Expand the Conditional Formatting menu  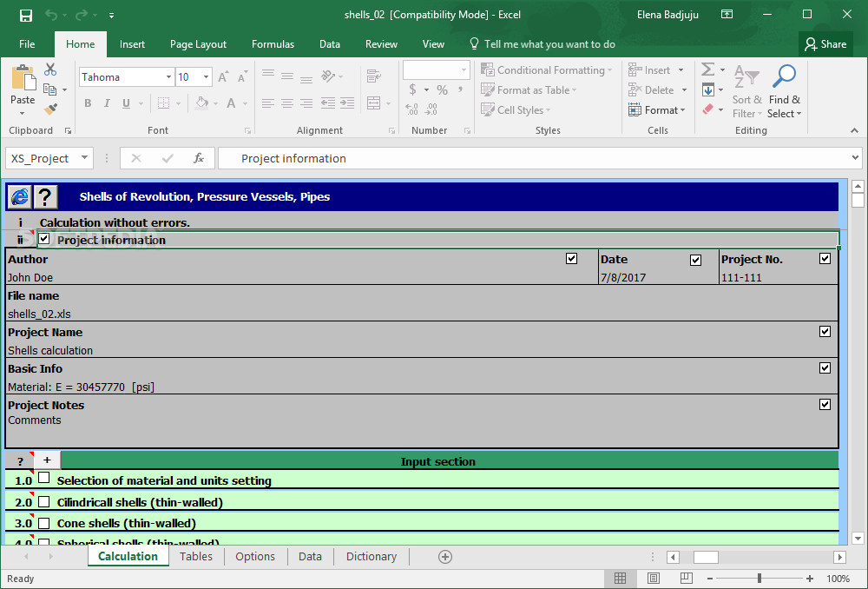546,70
